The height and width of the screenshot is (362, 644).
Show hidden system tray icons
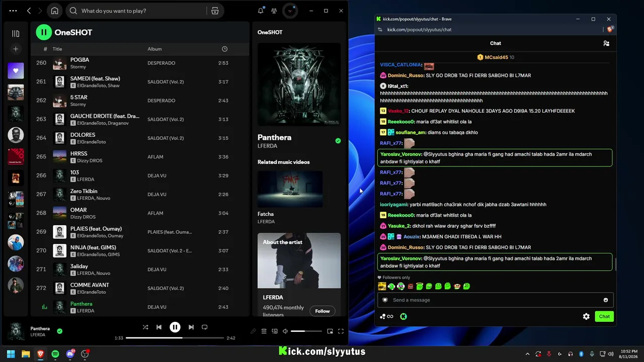[x=527, y=354]
